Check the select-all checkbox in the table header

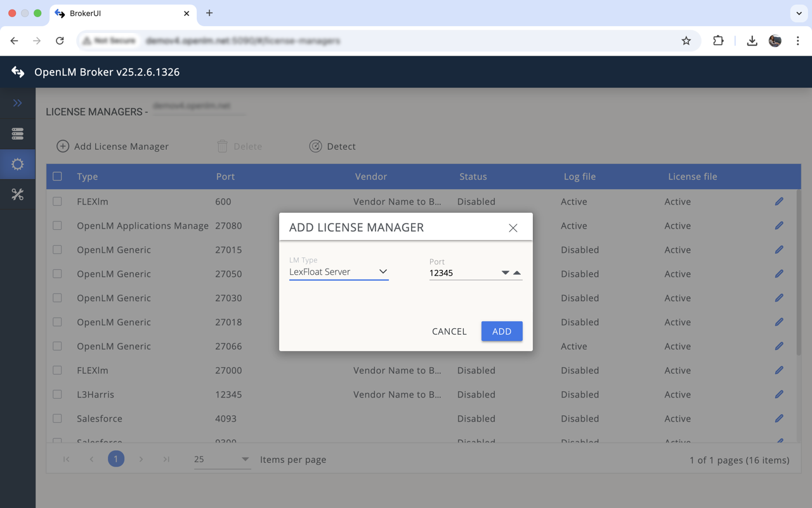click(x=57, y=177)
